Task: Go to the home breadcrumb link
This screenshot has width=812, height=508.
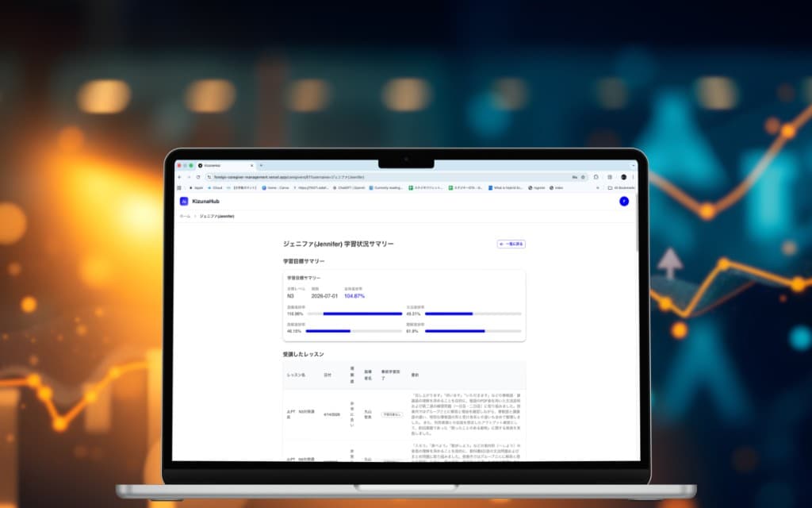Action: [x=185, y=216]
